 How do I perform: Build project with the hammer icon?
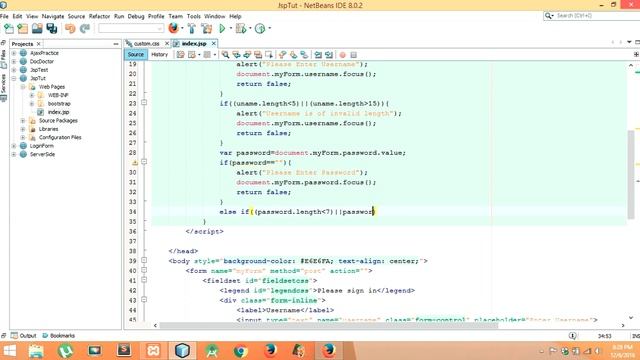[191, 28]
